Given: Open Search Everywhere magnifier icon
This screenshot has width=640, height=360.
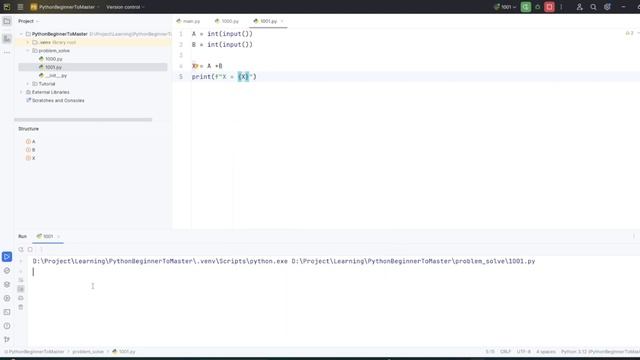Looking at the screenshot, I should pos(593,7).
